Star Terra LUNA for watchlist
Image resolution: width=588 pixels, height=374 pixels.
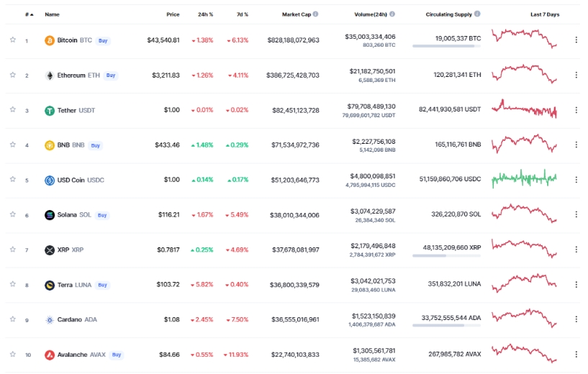pos(13,284)
